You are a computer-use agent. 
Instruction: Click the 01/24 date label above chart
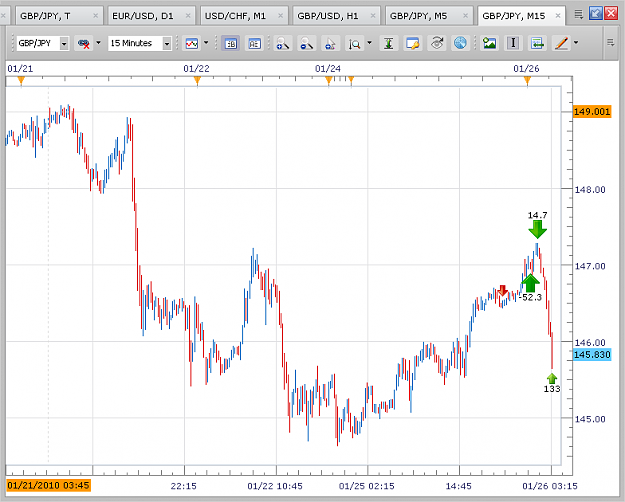(328, 69)
